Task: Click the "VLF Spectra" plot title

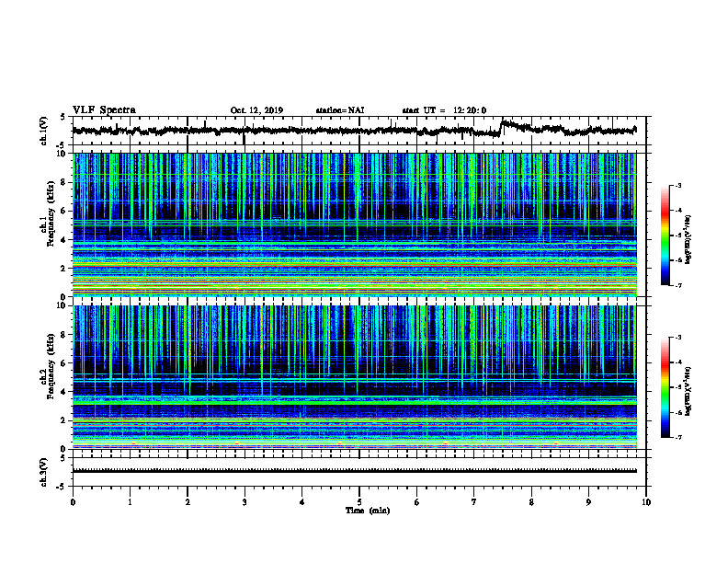Action: pyautogui.click(x=104, y=110)
